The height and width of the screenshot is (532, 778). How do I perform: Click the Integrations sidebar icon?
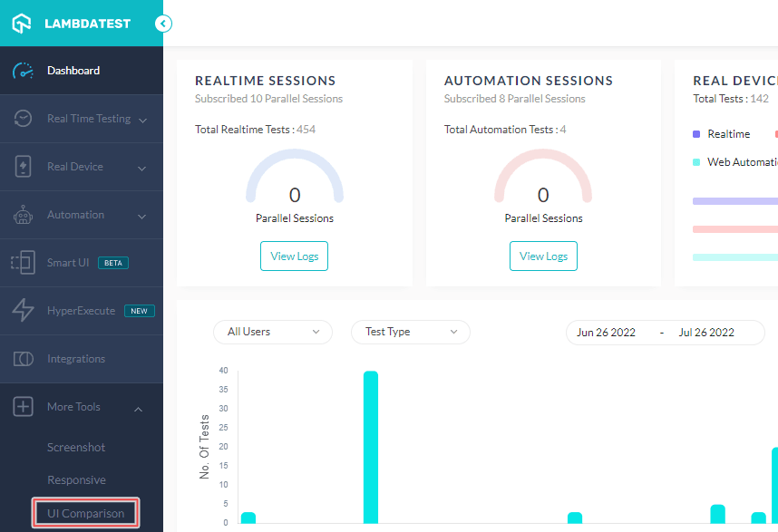point(21,358)
